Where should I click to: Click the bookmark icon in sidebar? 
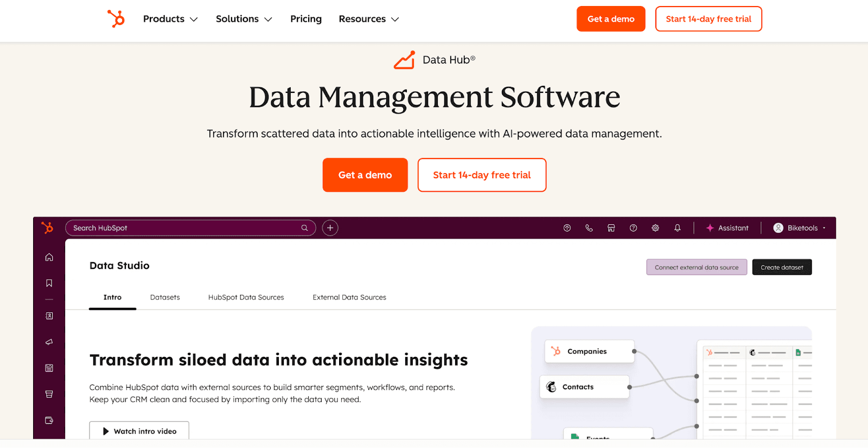point(49,283)
